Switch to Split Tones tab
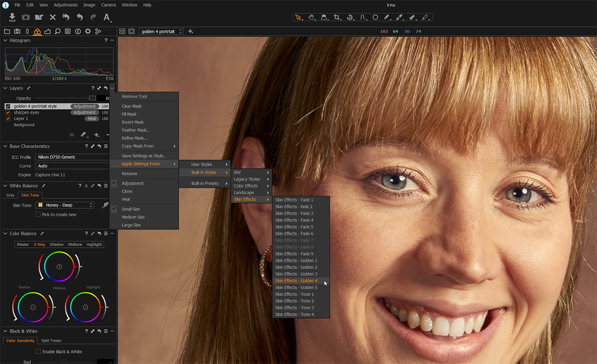Viewport: 597px width, 364px height. [51, 341]
